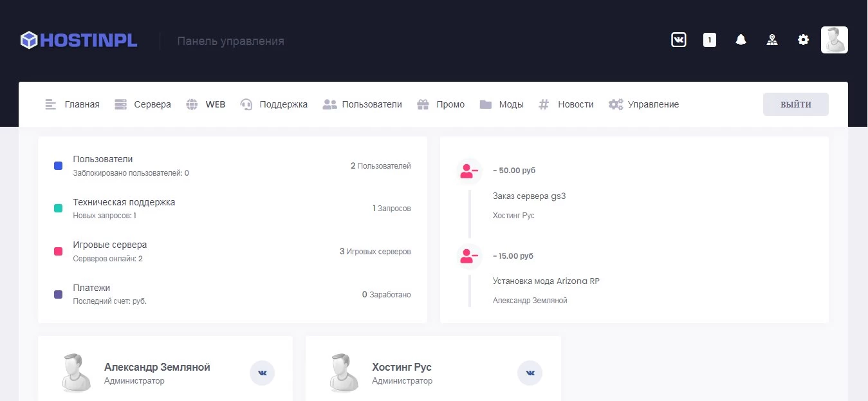Image resolution: width=868 pixels, height=401 pixels.
Task: Click "Александр Земляной" under Arizona RP entry
Action: click(530, 301)
